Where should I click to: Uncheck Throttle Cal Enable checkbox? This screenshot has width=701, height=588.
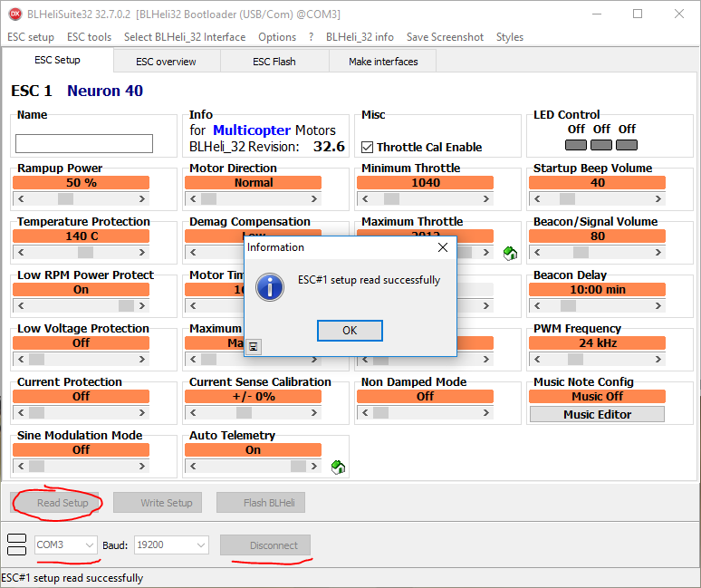(x=367, y=147)
